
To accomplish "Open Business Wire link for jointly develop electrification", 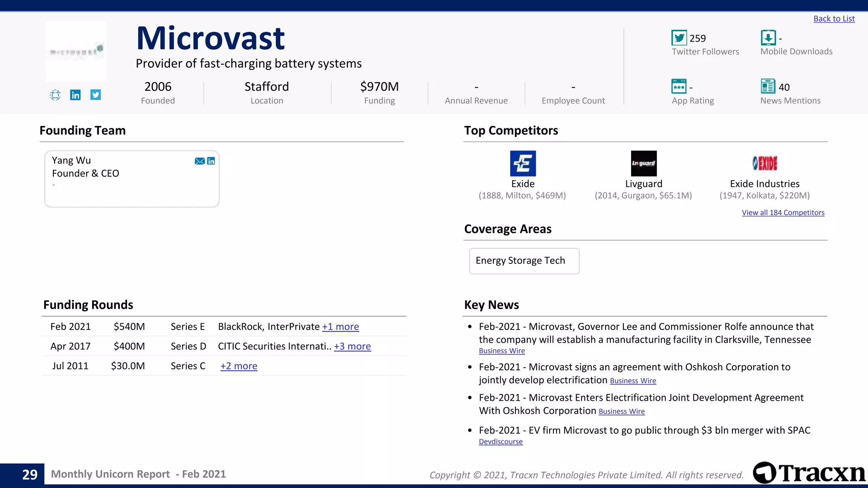I will (633, 381).
